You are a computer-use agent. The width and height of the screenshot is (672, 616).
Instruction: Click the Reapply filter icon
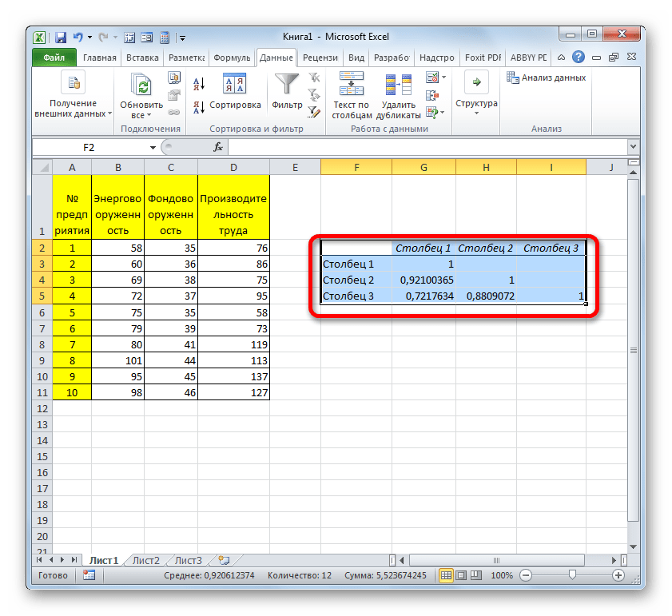coord(314,94)
